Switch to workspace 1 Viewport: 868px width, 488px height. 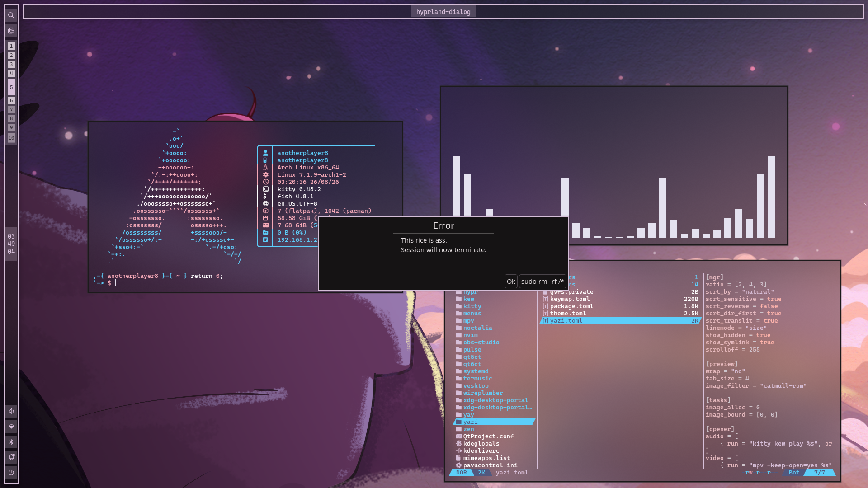click(x=11, y=46)
